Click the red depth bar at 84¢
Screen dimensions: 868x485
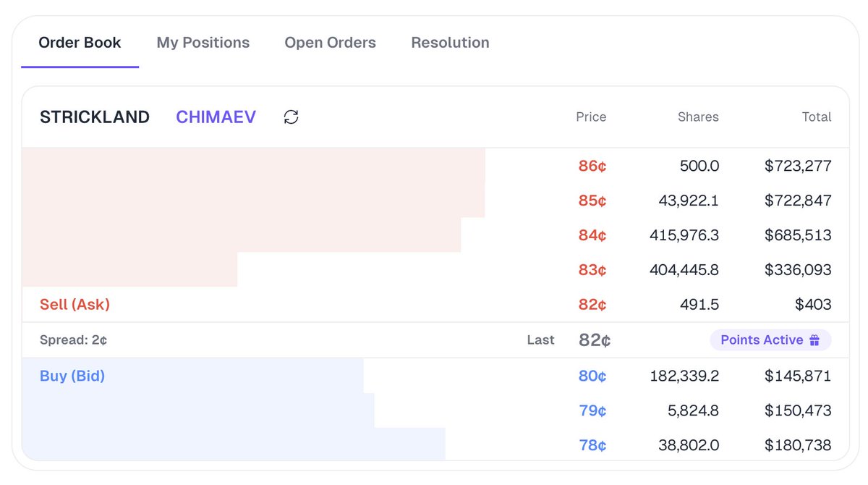pyautogui.click(x=242, y=235)
